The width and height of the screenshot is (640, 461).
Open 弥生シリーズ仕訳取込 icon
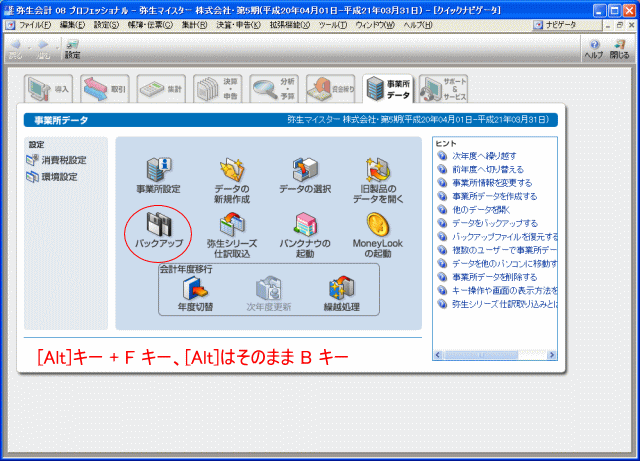click(x=232, y=235)
